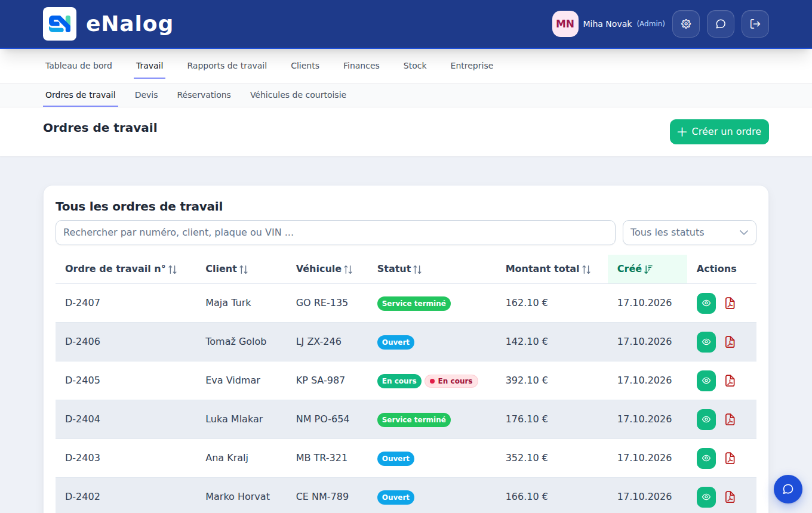Switch to the Clients tab
Screen dimensions: 812x513
coord(305,66)
